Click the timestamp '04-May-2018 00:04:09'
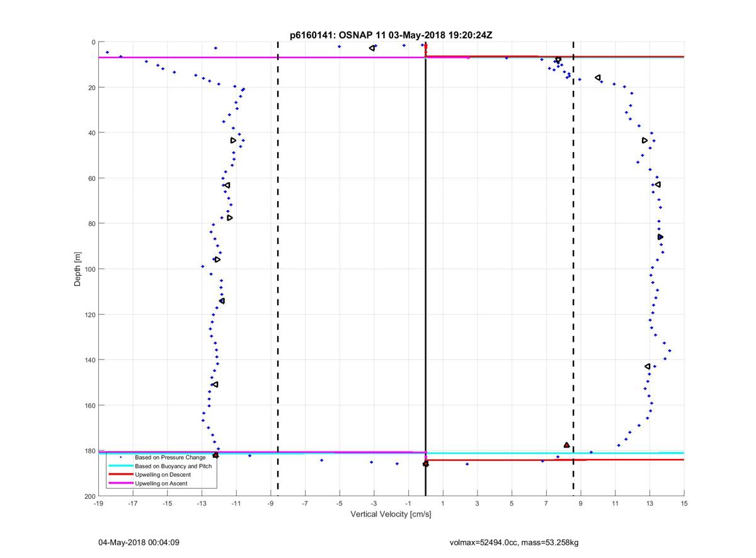The image size is (756, 558). [x=139, y=542]
